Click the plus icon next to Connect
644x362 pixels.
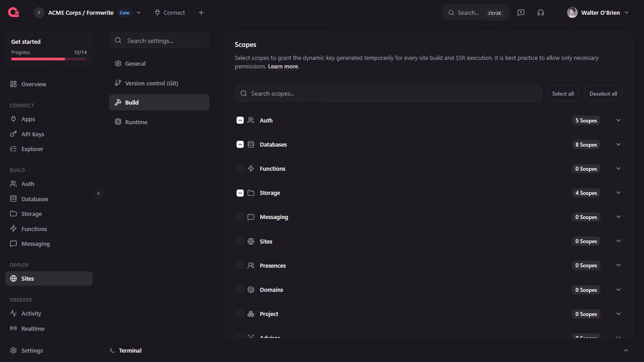tap(201, 13)
